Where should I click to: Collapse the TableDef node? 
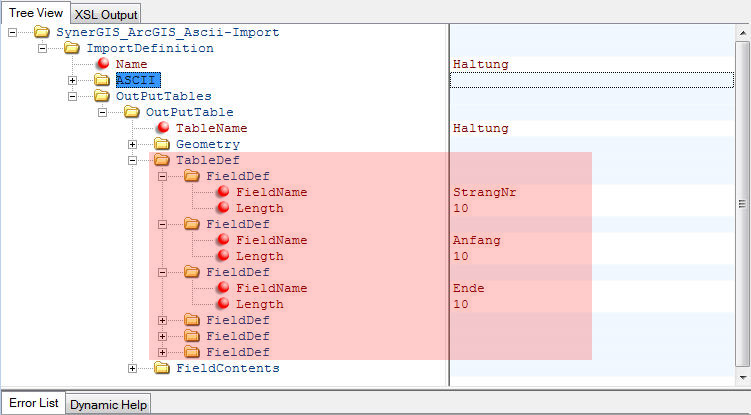coord(133,160)
